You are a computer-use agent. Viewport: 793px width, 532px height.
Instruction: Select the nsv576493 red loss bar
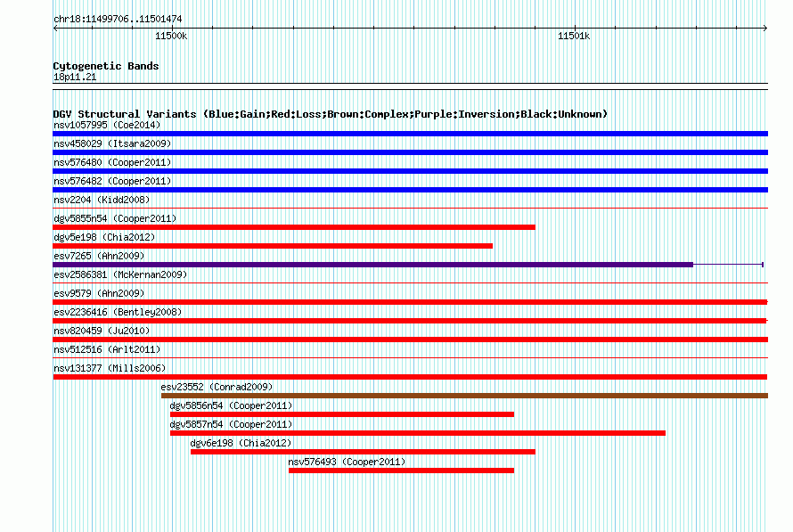401,471
